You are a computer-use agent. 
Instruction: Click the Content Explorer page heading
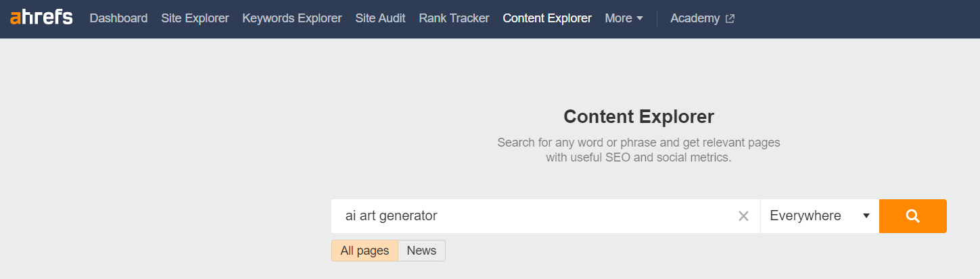[x=638, y=117]
